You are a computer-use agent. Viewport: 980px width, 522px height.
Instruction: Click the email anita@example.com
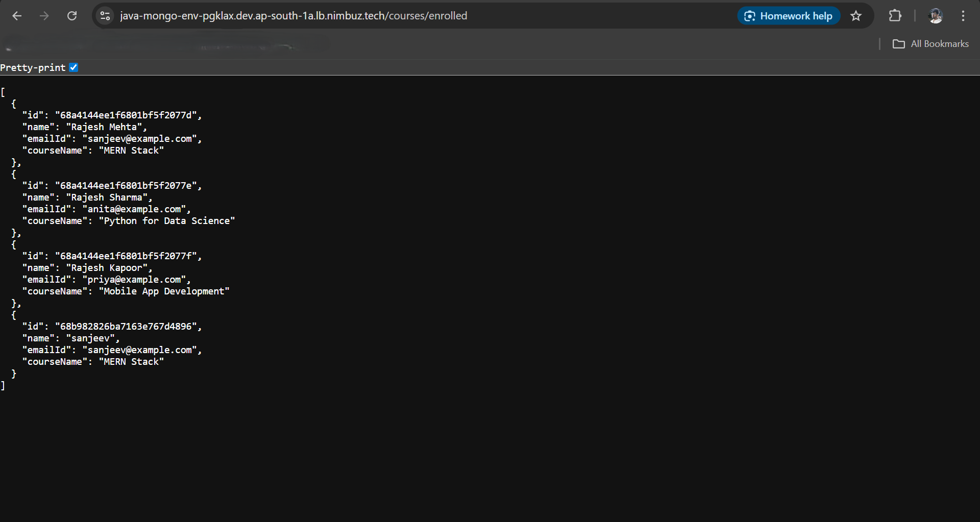[136, 209]
